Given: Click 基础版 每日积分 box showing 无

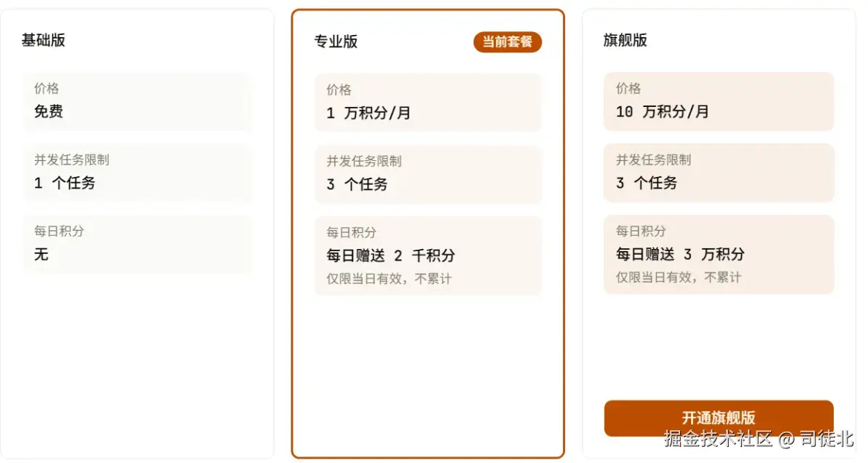Looking at the screenshot, I should [x=137, y=244].
